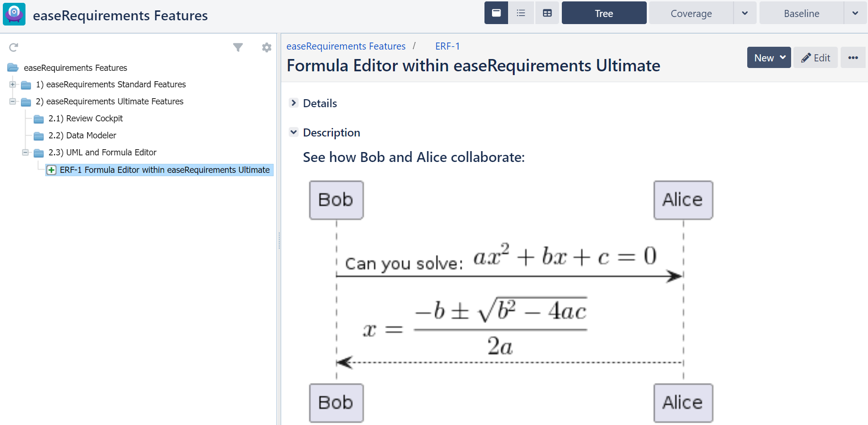Select the Coverage tab

691,13
